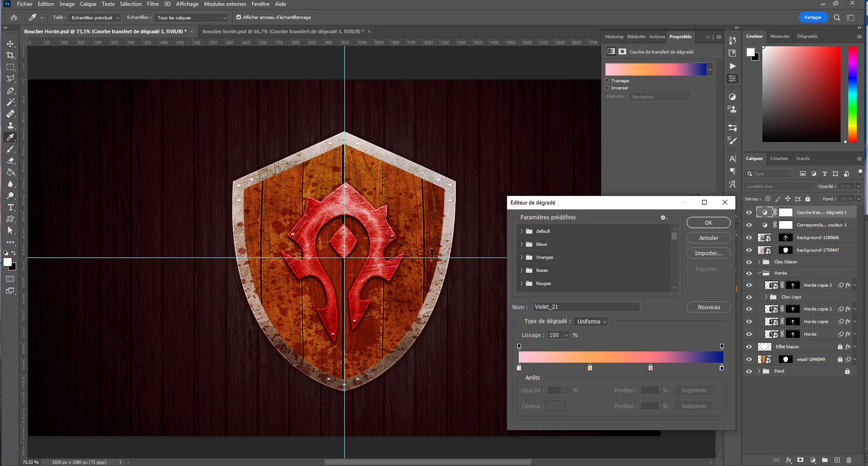
Task: Switch to the Couches tab
Action: point(779,159)
